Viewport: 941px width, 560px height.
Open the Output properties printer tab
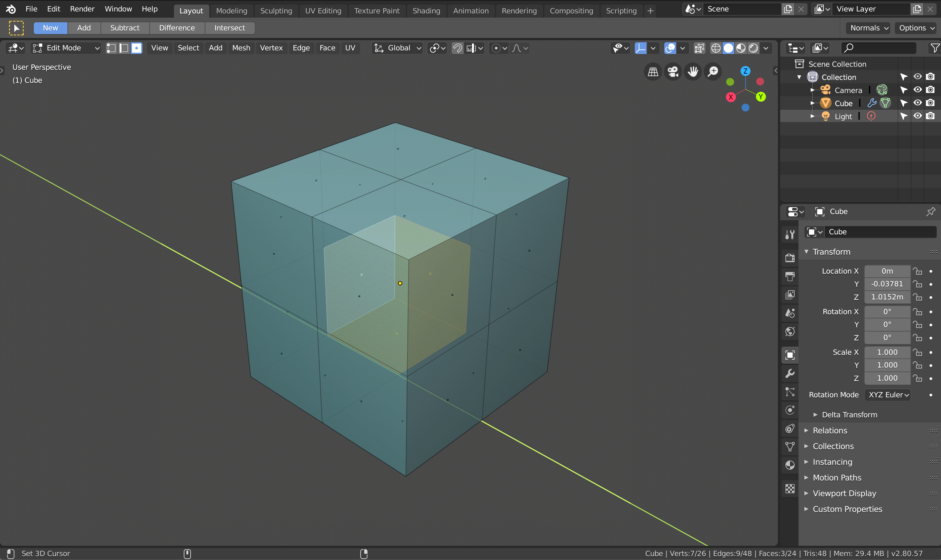coord(790,276)
